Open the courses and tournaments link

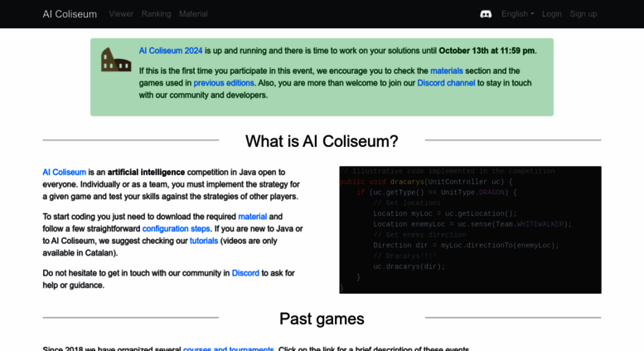229,349
